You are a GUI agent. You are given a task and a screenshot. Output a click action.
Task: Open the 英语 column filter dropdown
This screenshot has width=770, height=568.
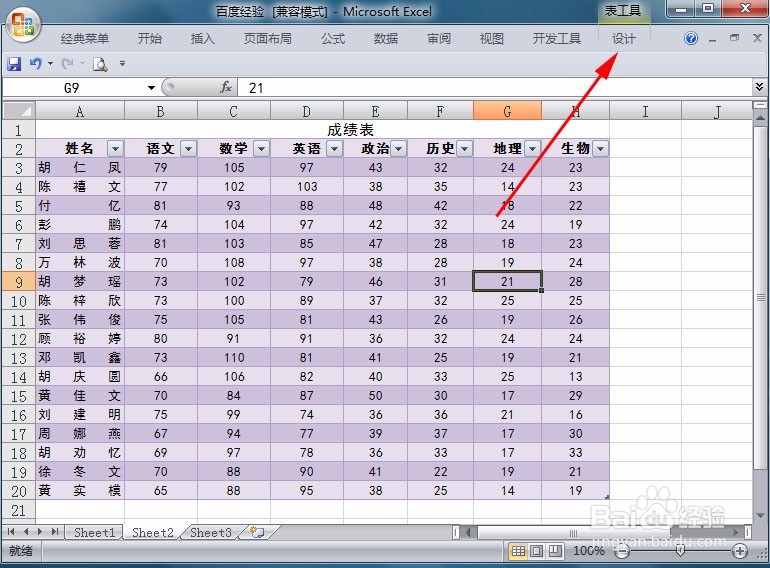[x=334, y=148]
